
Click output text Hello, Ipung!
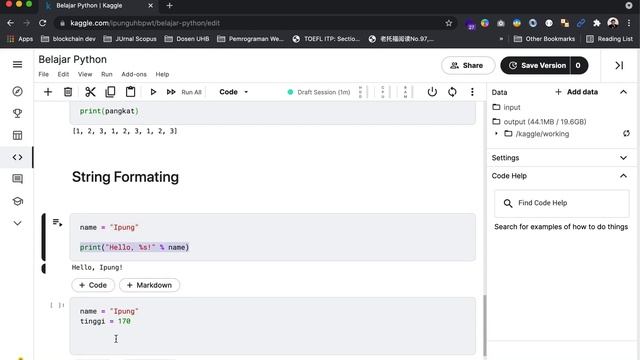click(97, 267)
